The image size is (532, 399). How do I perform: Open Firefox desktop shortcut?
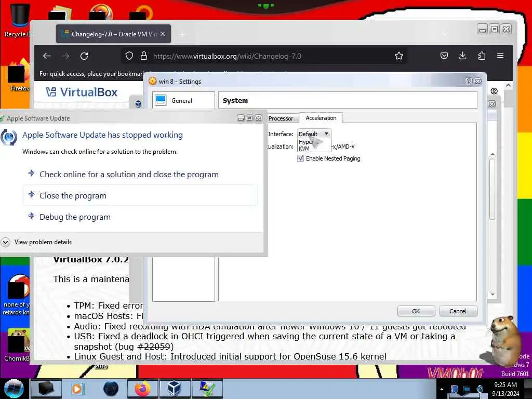[x=19, y=75]
